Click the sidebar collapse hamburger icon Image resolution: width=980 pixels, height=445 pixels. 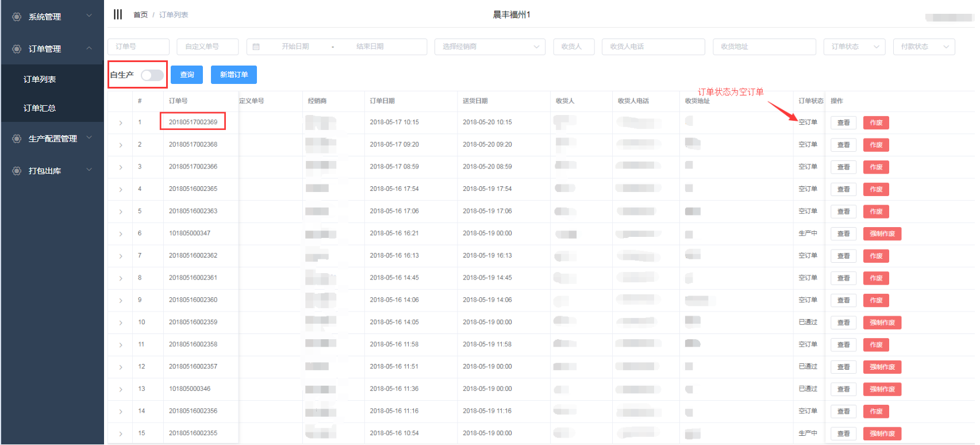[118, 14]
